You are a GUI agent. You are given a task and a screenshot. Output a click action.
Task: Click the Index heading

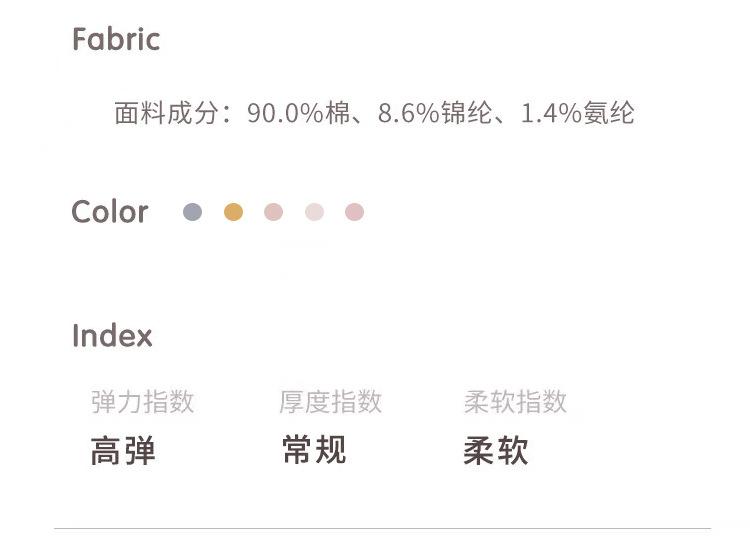coord(112,336)
